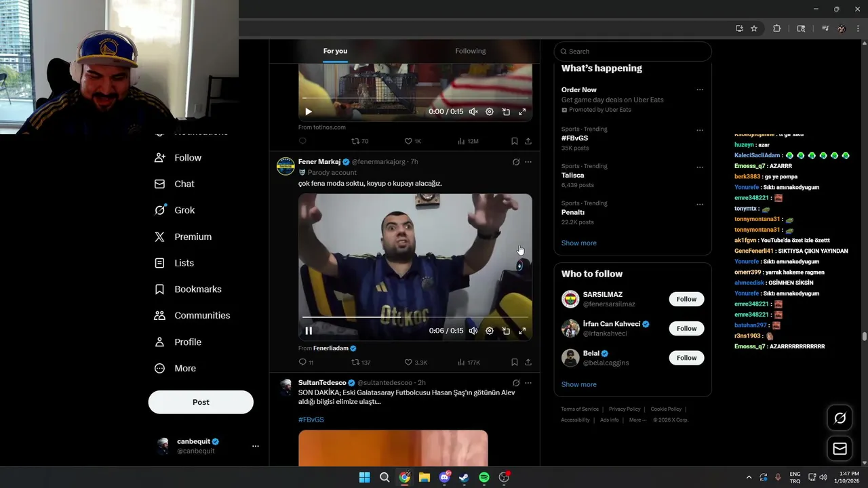The width and height of the screenshot is (868, 488).
Task: Toggle picture-in-picture on Fener Markaj video
Action: pos(506,331)
